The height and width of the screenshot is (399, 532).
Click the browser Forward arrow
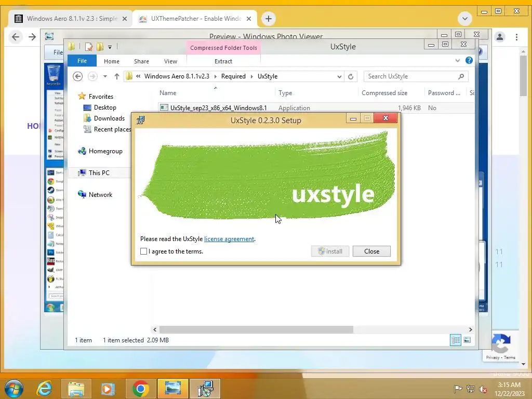(32, 37)
